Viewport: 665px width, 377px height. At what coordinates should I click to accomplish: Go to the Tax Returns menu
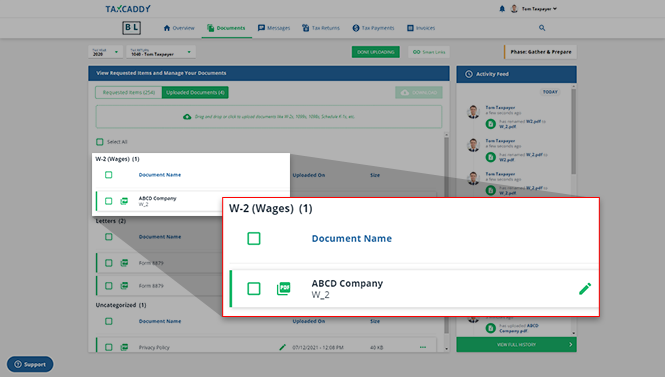(321, 28)
